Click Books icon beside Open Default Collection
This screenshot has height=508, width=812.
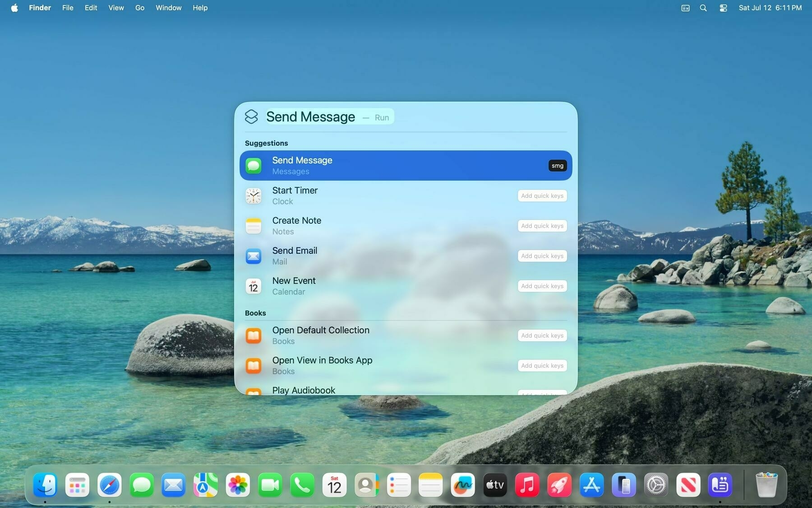pyautogui.click(x=254, y=336)
